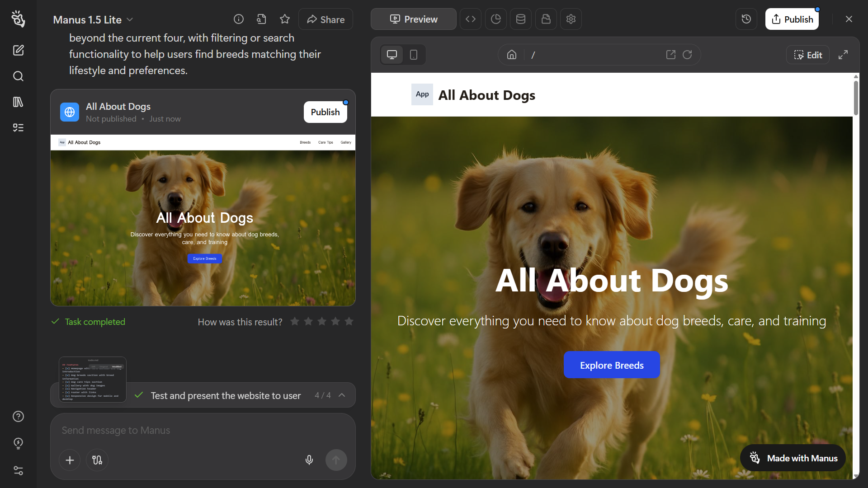Open version history with the clock icon
Image resolution: width=868 pixels, height=488 pixels.
click(746, 19)
